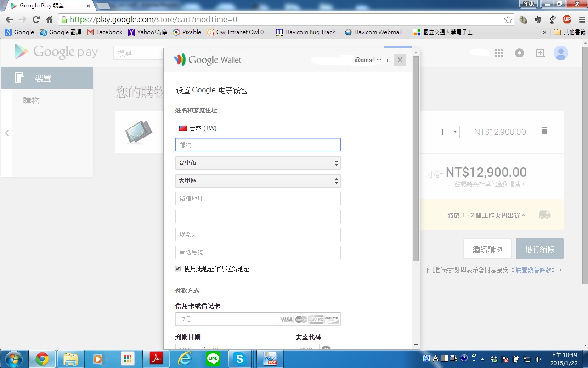Open the Google account avatar
This screenshot has height=368, width=588.
(x=560, y=53)
